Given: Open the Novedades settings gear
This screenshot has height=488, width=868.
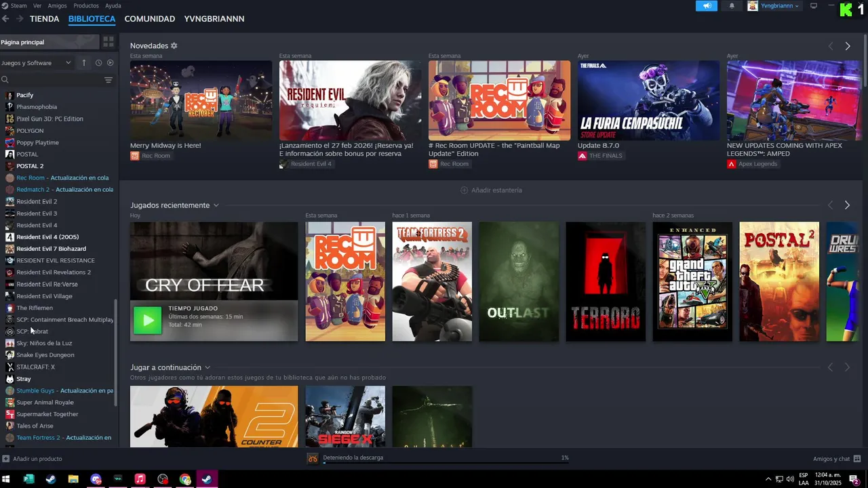Looking at the screenshot, I should [x=174, y=45].
